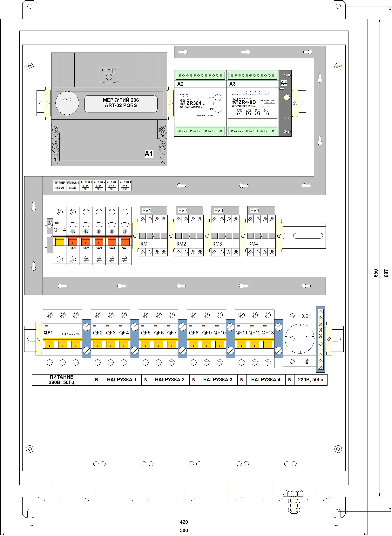The image size is (392, 536).
Task: Click the ПИТАНИЕ 380В, 50Гц label
Action: pyautogui.click(x=61, y=380)
